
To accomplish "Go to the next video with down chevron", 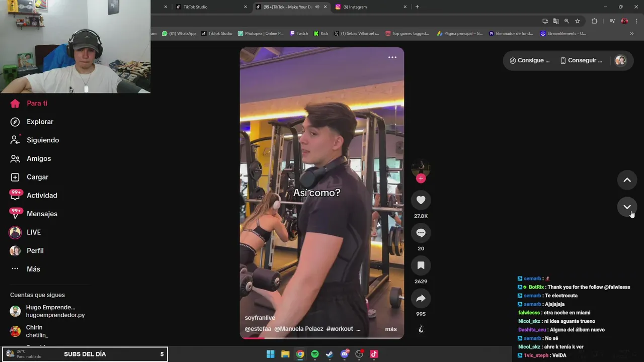I will point(627,207).
